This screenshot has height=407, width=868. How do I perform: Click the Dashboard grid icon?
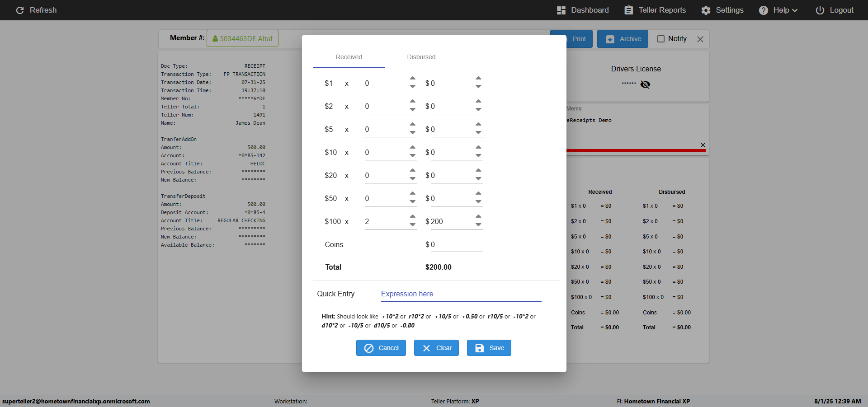point(561,10)
